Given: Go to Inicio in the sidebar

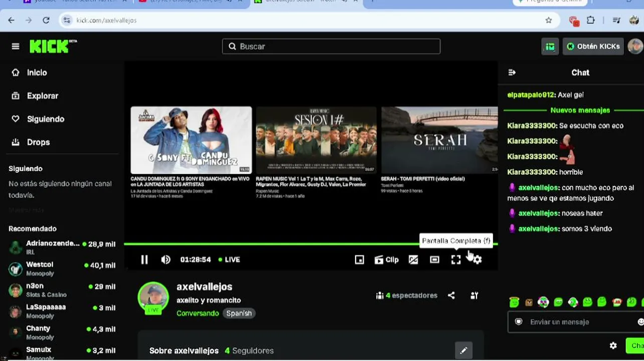Looking at the screenshot, I should (x=37, y=73).
